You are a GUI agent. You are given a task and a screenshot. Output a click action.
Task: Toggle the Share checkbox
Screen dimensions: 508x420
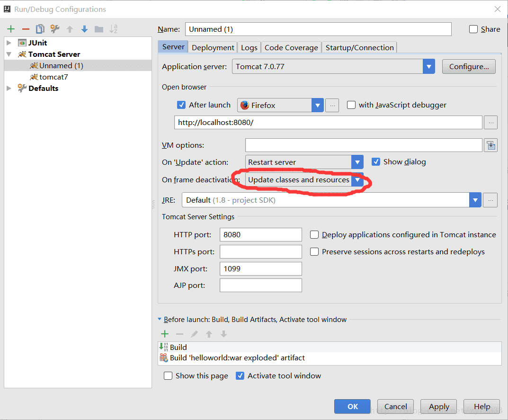(x=473, y=29)
